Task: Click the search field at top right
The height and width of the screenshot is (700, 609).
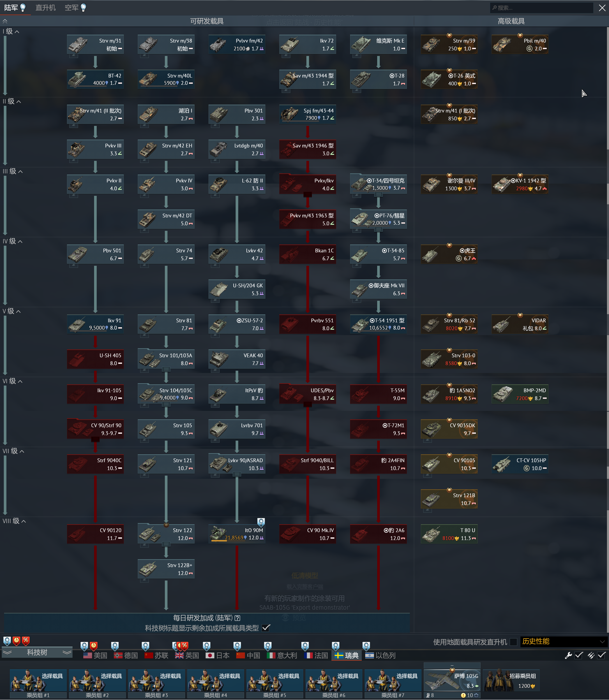Action: tap(541, 8)
